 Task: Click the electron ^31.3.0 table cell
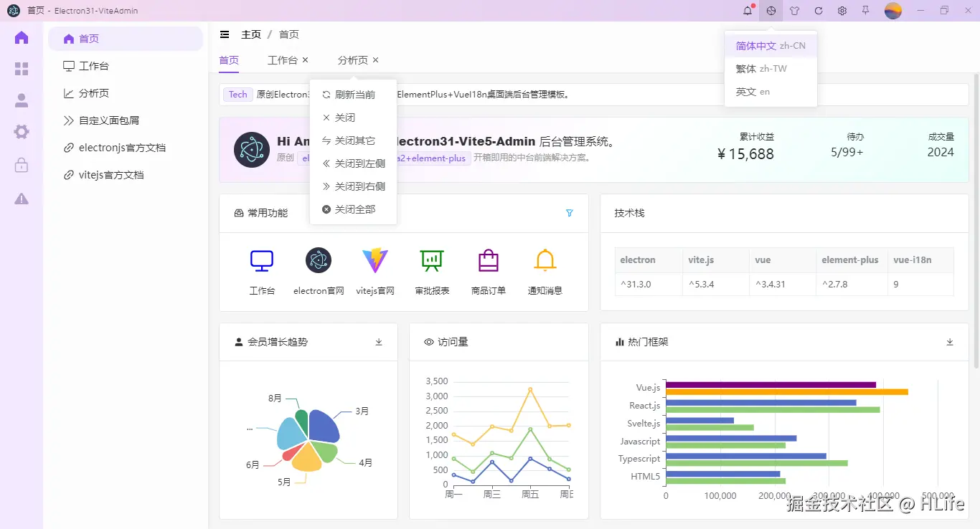[649, 284]
